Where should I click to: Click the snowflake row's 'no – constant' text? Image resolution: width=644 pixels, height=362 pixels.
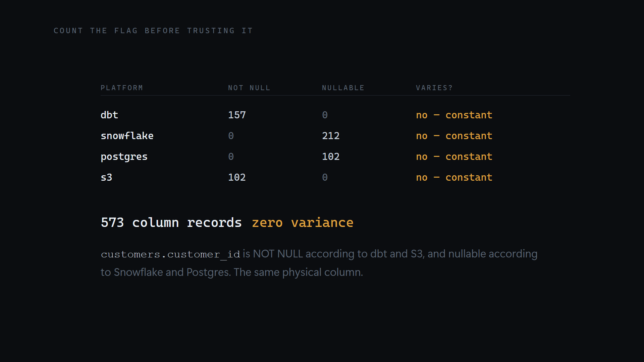coord(454,136)
